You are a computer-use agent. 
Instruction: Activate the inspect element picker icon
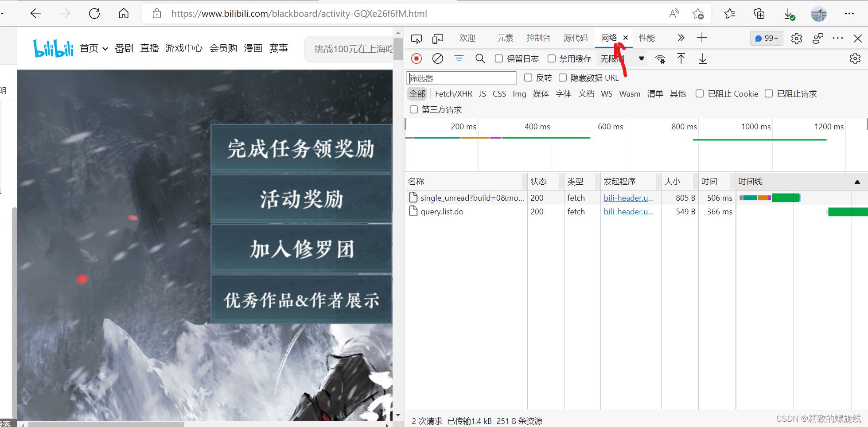click(416, 39)
